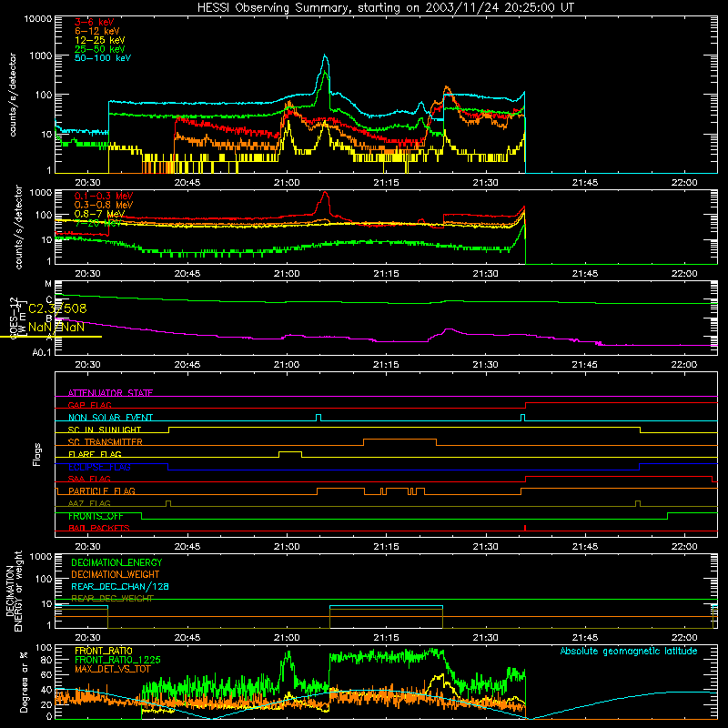Click the DECIMATION ENERGY or weight axis title

(x=14, y=591)
